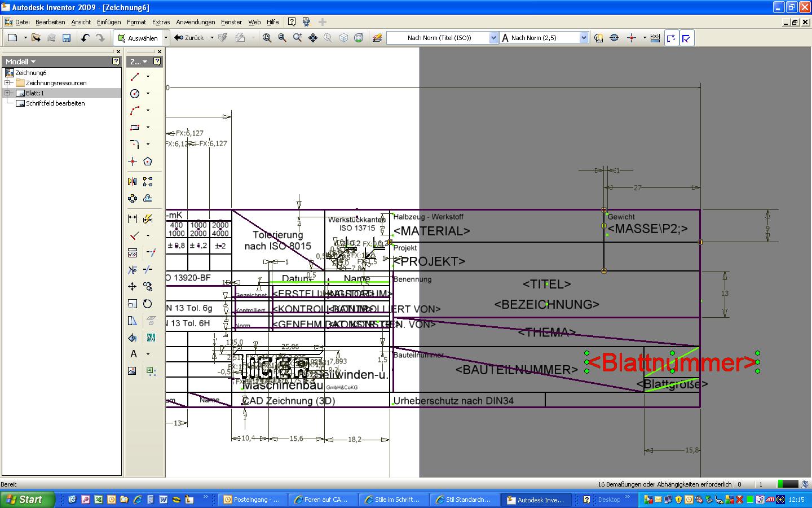Click the Zoom All magnifier icon
812x508 pixels.
(x=267, y=38)
